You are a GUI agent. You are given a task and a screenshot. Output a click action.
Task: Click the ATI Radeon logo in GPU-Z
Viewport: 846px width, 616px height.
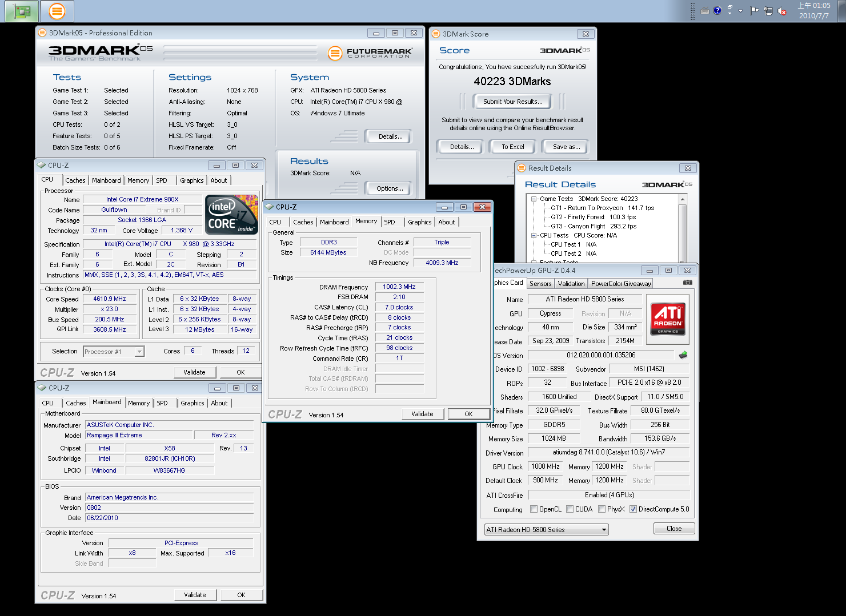668,320
